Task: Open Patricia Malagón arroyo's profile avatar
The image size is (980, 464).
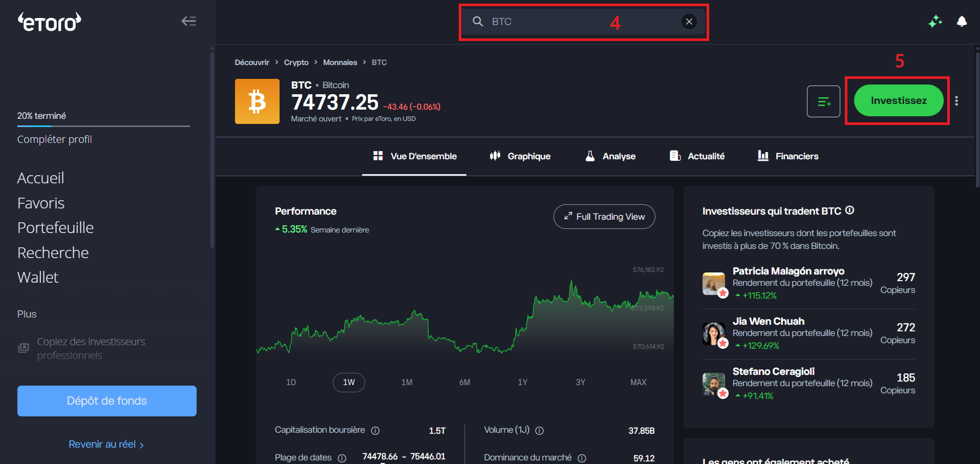Action: [x=714, y=284]
